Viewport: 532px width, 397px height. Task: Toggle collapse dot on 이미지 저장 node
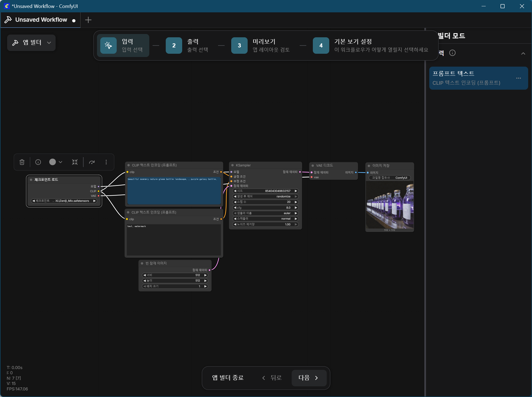369,166
